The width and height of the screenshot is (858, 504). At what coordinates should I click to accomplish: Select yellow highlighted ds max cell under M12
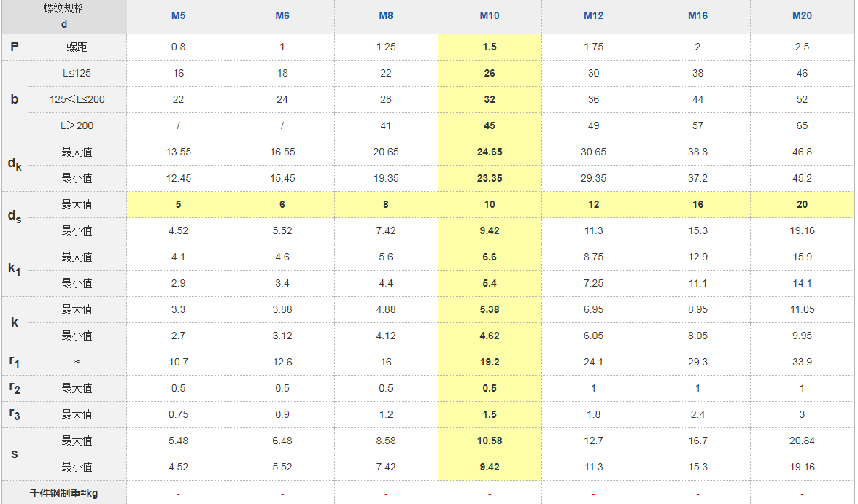[593, 204]
